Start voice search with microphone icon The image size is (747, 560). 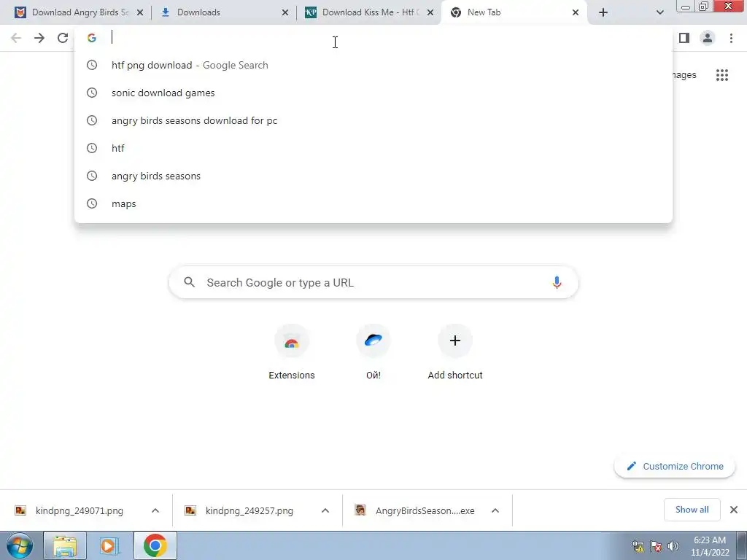[x=557, y=282]
